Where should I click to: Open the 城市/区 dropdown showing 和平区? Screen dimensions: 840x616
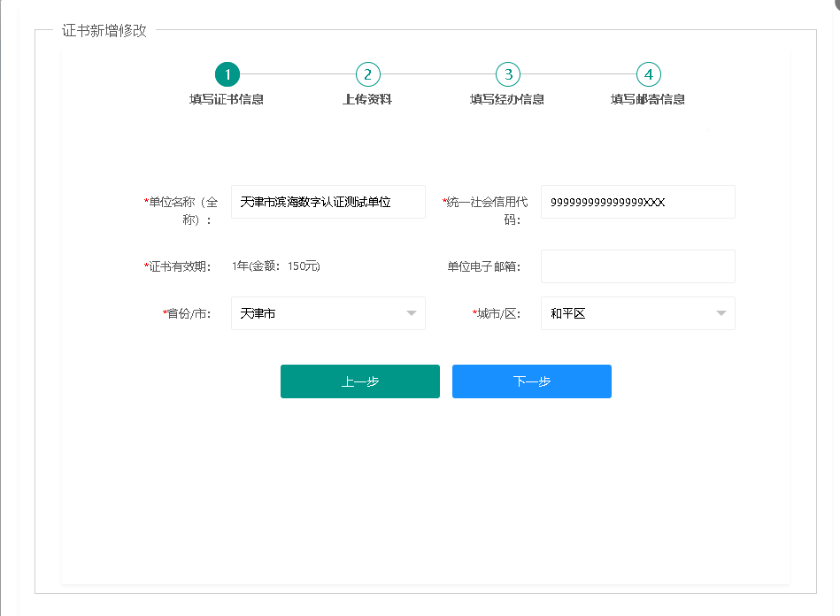637,313
